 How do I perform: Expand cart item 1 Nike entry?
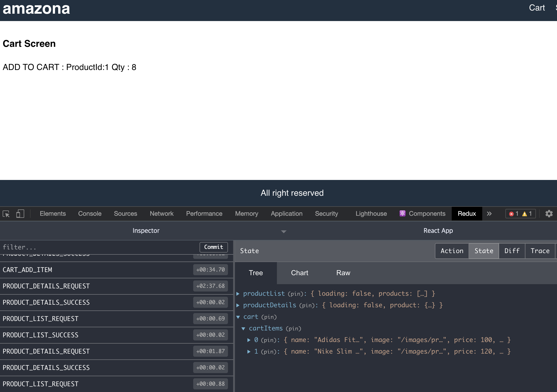pyautogui.click(x=249, y=351)
